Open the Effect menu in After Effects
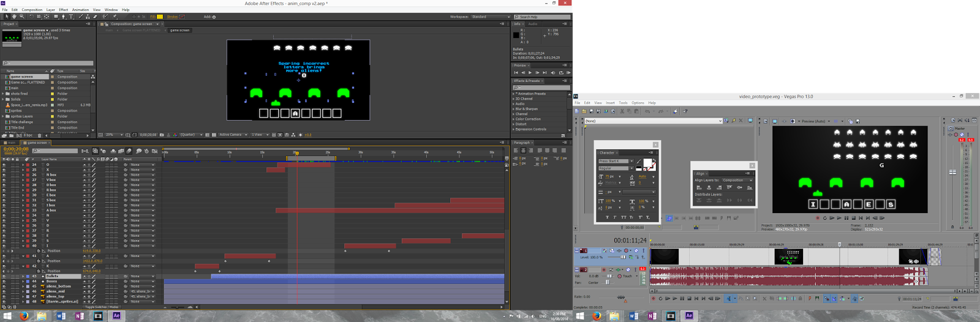The height and width of the screenshot is (322, 980). 63,10
